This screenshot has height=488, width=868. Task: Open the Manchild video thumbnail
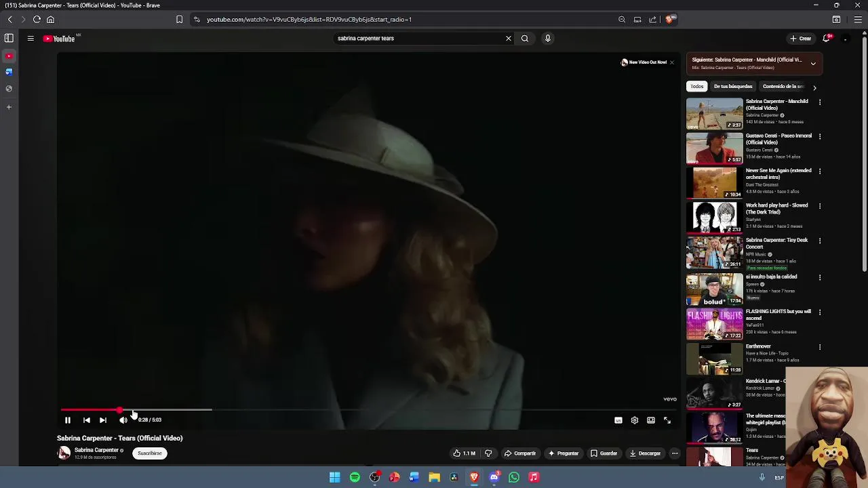(715, 114)
